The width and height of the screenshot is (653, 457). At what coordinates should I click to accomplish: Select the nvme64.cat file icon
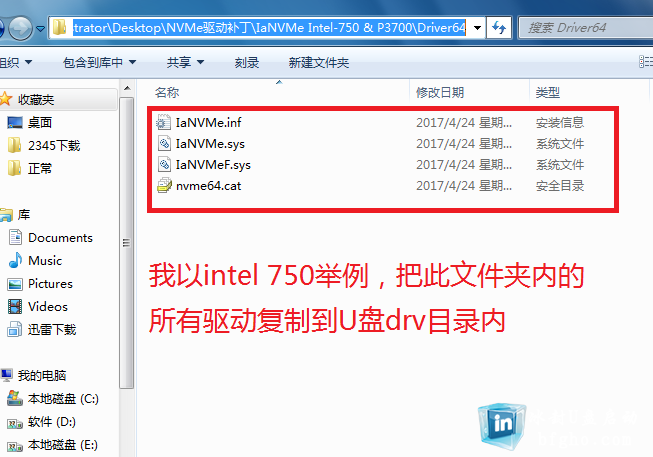coord(164,185)
